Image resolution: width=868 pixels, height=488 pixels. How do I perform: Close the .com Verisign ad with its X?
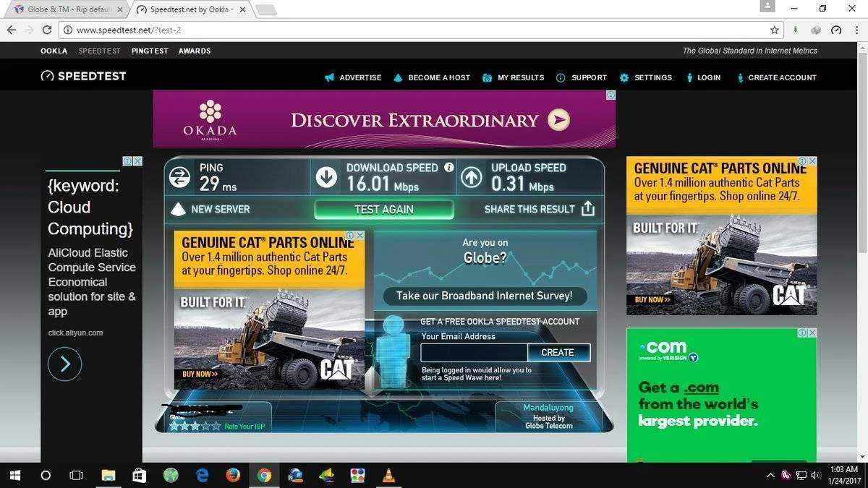point(812,333)
